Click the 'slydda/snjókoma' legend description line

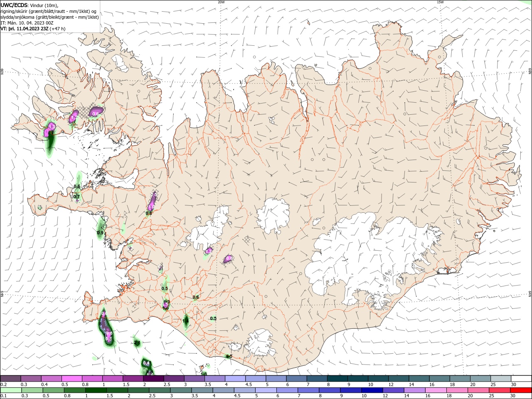49,17
